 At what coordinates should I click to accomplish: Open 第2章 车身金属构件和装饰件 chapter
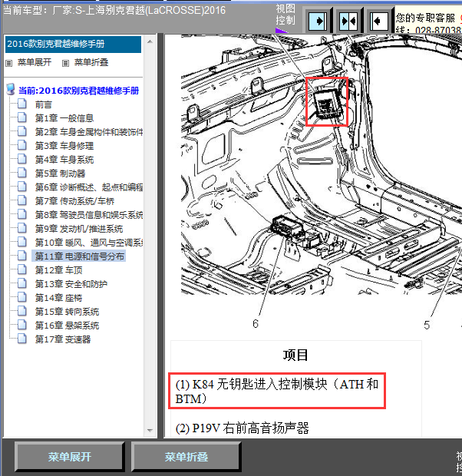[88, 132]
